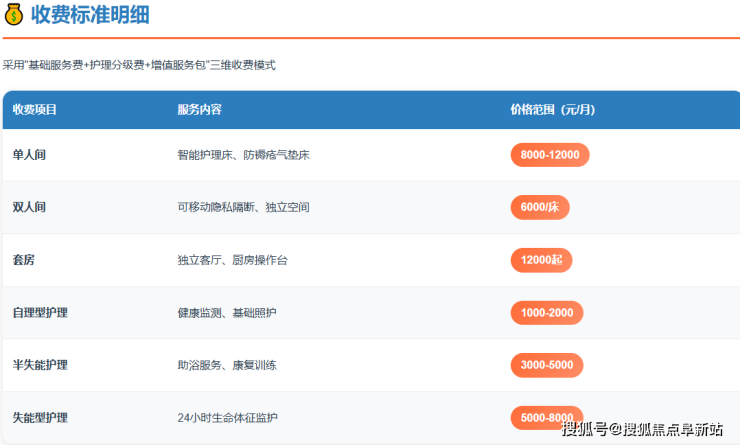Click the 智能护理床、防褥疮气垫床 service text
The width and height of the screenshot is (740, 445).
(x=243, y=155)
